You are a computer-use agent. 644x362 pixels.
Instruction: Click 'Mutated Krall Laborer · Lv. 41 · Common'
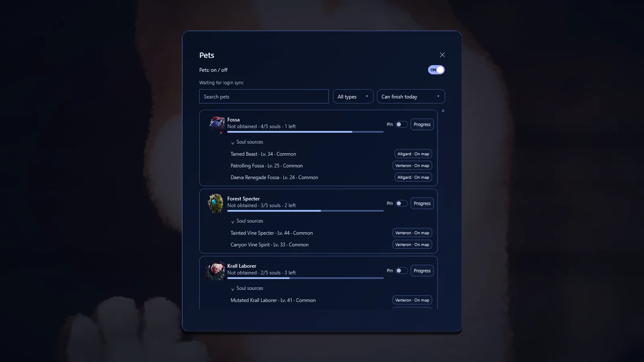(x=273, y=300)
